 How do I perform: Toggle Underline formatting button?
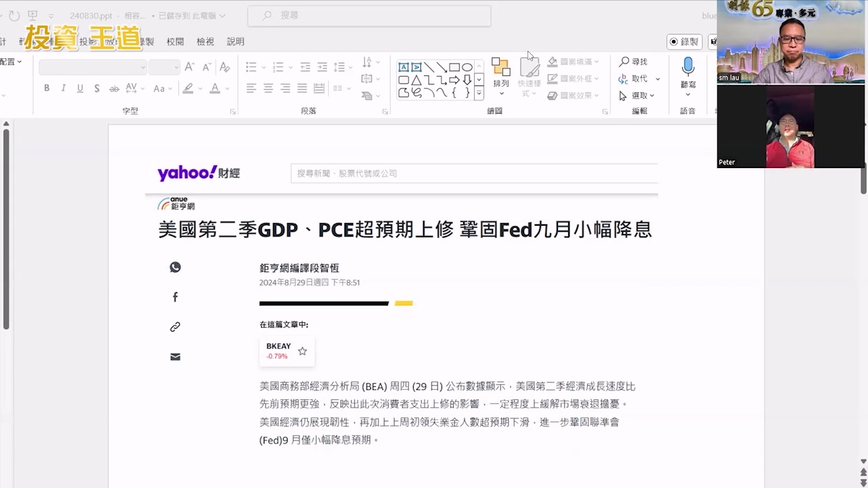[80, 88]
